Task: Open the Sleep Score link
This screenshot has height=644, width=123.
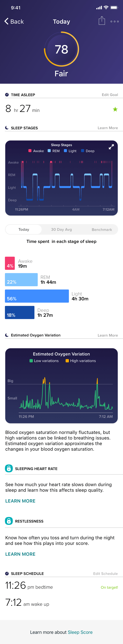Action: (x=80, y=632)
